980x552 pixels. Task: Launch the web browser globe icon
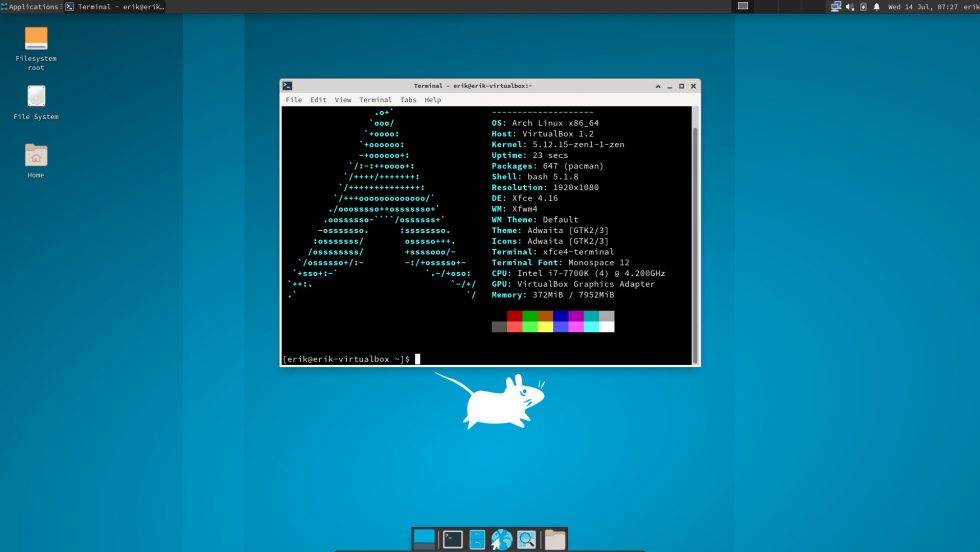point(501,539)
